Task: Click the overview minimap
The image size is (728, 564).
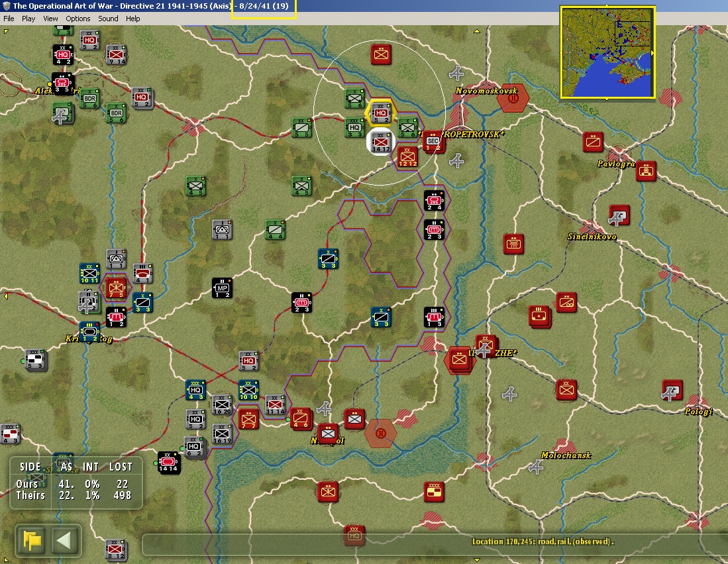Action: coord(607,52)
